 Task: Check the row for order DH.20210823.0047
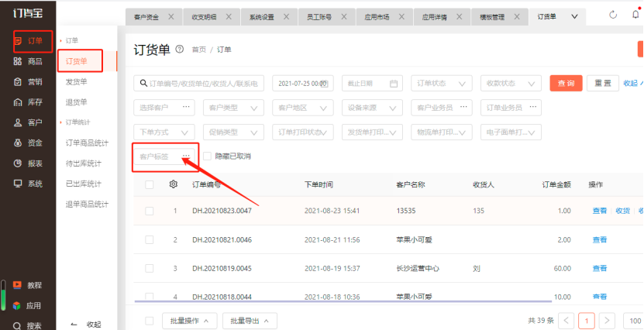149,211
